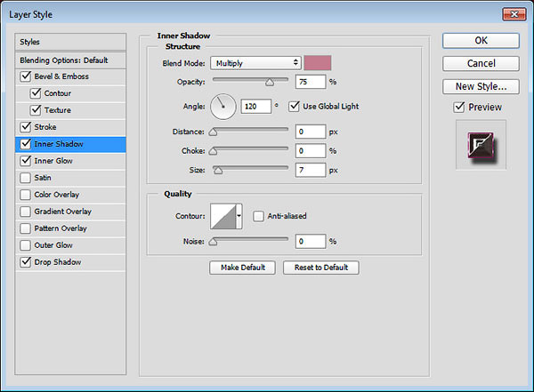Viewport: 534px width, 392px height.
Task: Click the Noise slider handle
Action: [x=213, y=242]
